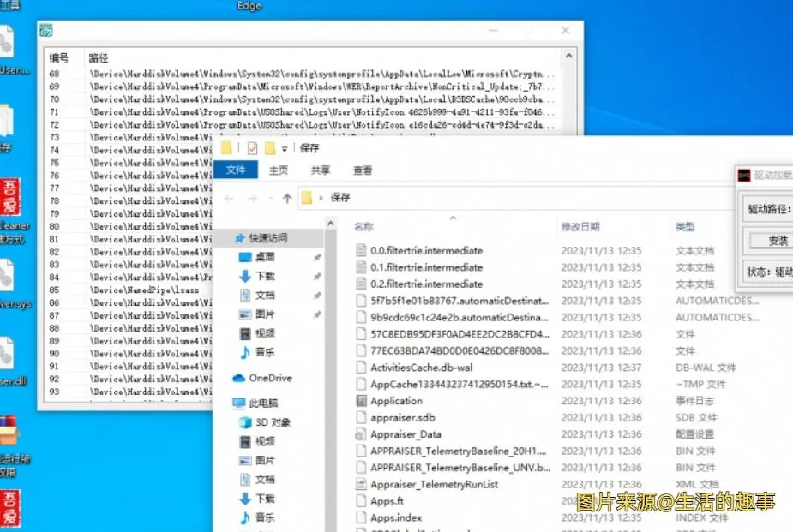Click the 安装 button

(777, 242)
